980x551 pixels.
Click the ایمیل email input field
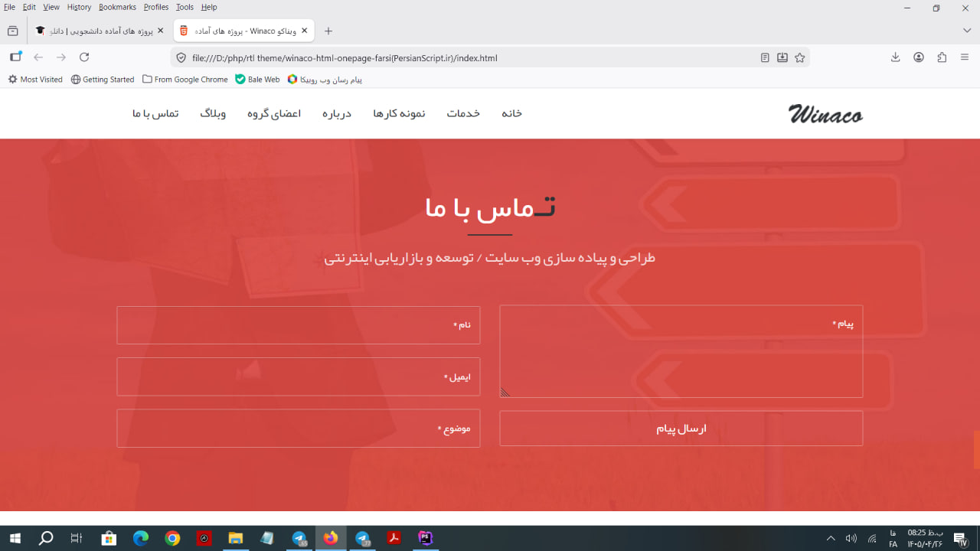[299, 377]
